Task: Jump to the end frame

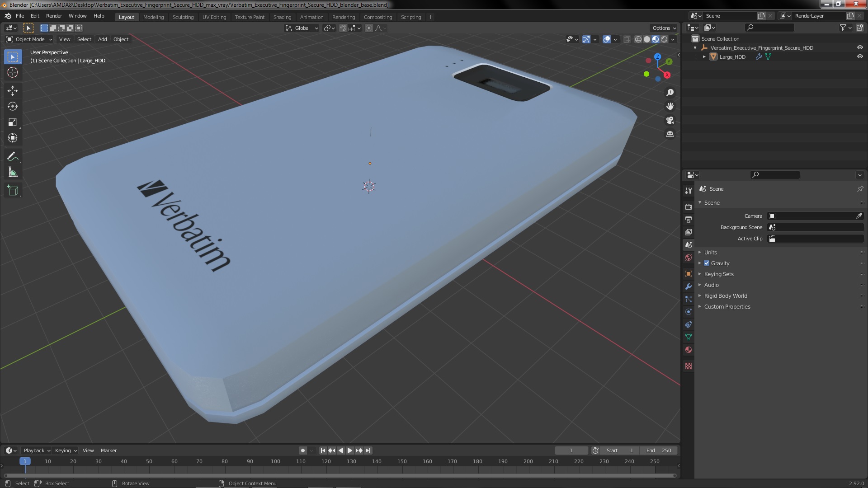Action: [368, 450]
